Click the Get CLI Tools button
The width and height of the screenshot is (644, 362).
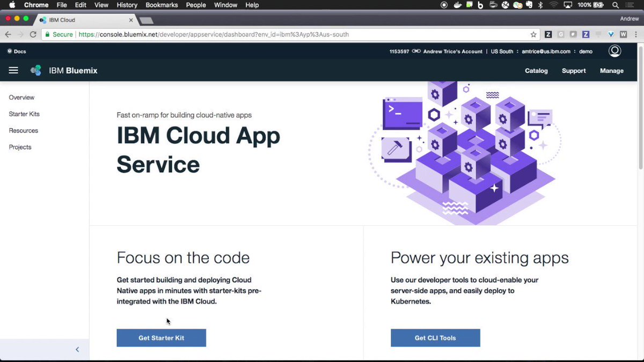(435, 338)
